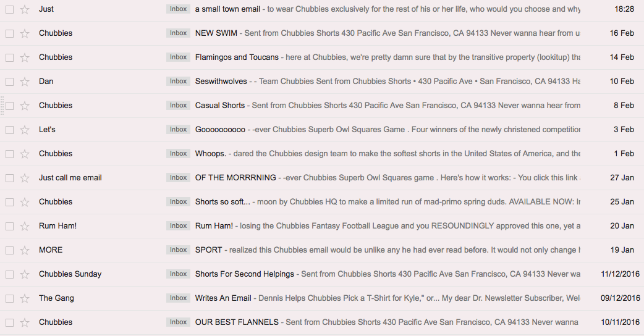Tick the checkbox for Gooooooooooo email

(x=9, y=130)
